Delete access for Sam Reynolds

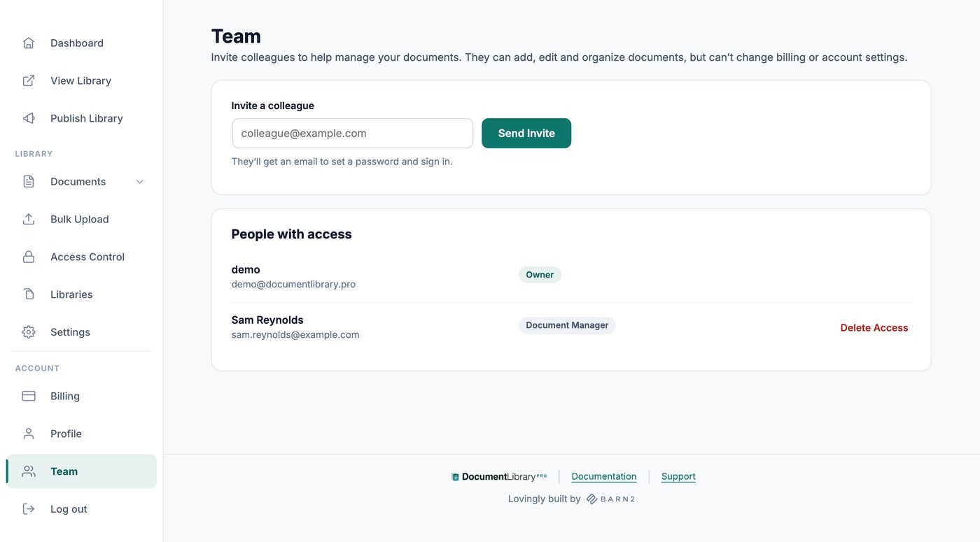(x=874, y=328)
